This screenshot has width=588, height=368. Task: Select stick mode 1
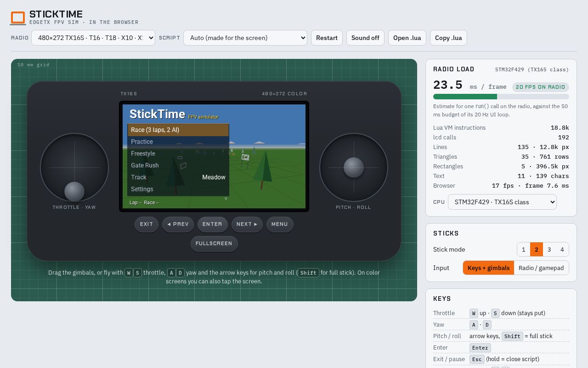tap(524, 249)
